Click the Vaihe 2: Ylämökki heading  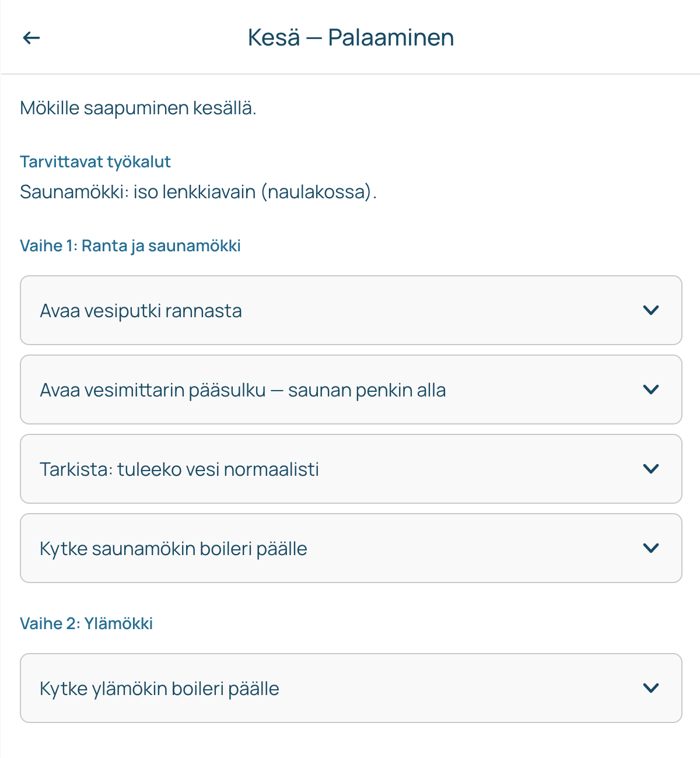tap(86, 623)
